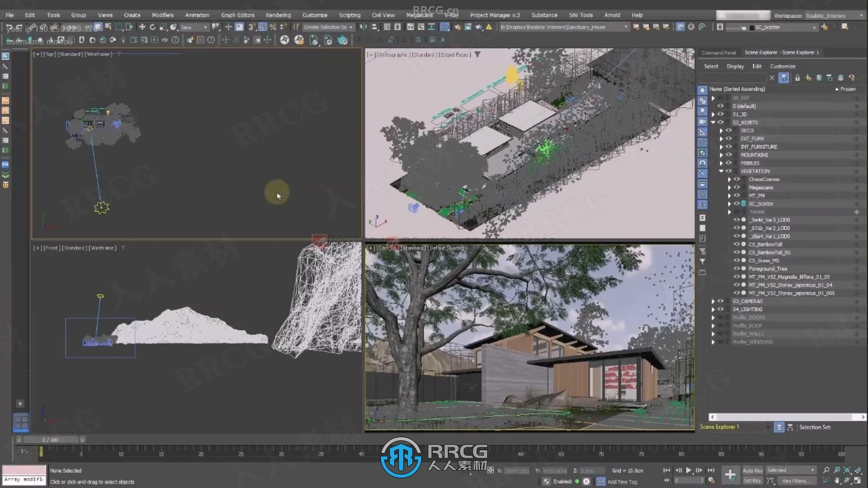Image resolution: width=868 pixels, height=488 pixels.
Task: Click the funnel icon next to the search box
Action: tap(784, 78)
